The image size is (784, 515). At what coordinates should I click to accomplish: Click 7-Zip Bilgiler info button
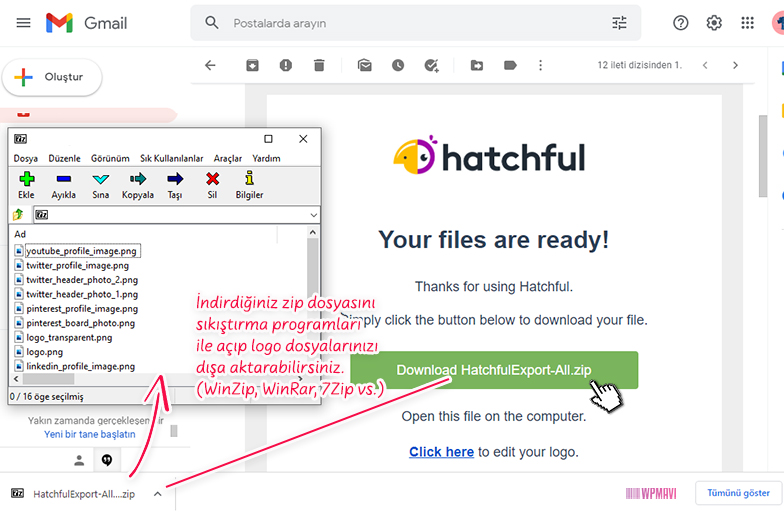pyautogui.click(x=250, y=185)
